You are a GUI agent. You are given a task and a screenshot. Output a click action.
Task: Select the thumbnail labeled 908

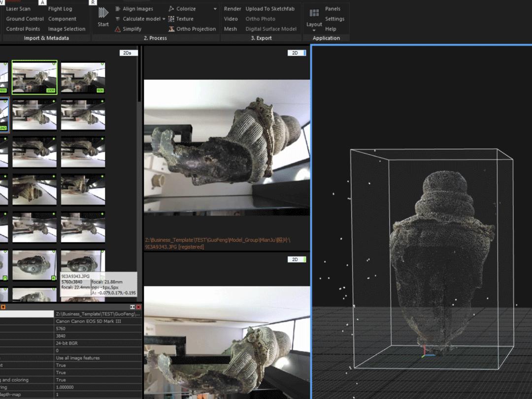(x=83, y=78)
